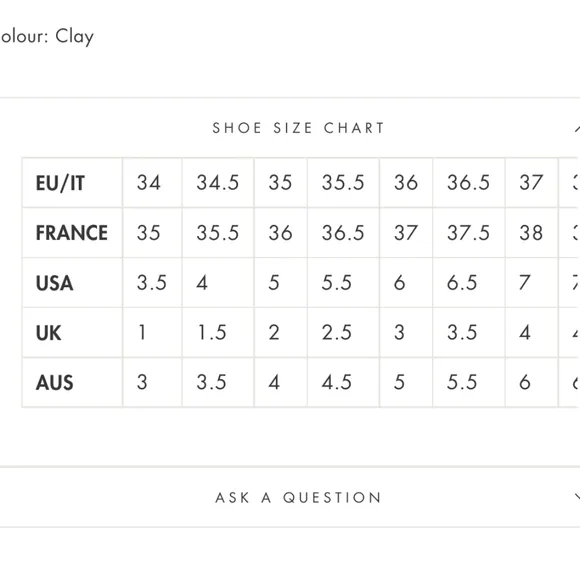The height and width of the screenshot is (580, 580).
Task: Click the UK size 2.5 cell
Action: (343, 333)
